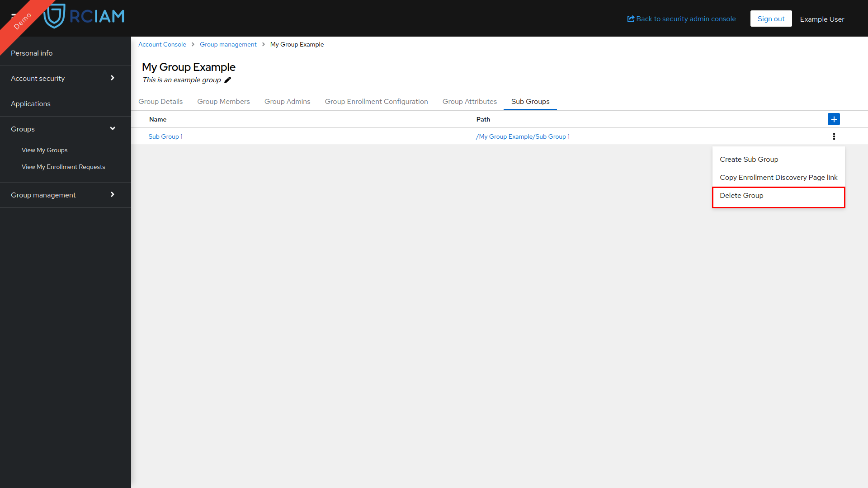Click the Account Console breadcrumb link
This screenshot has width=868, height=488.
162,44
